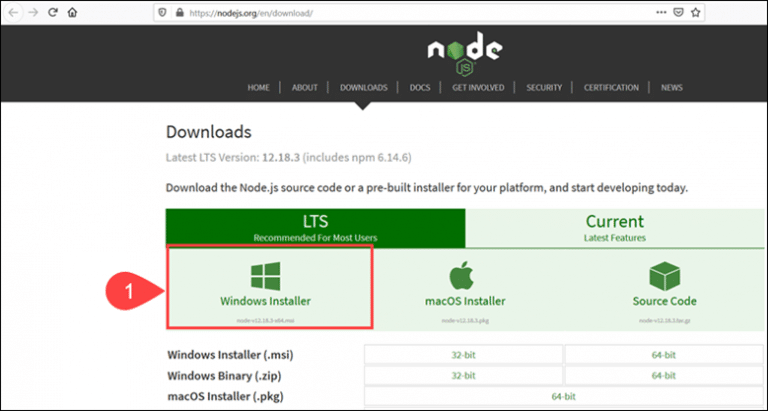Click the node-v12.18.3-x64.msi filename text

(x=265, y=320)
